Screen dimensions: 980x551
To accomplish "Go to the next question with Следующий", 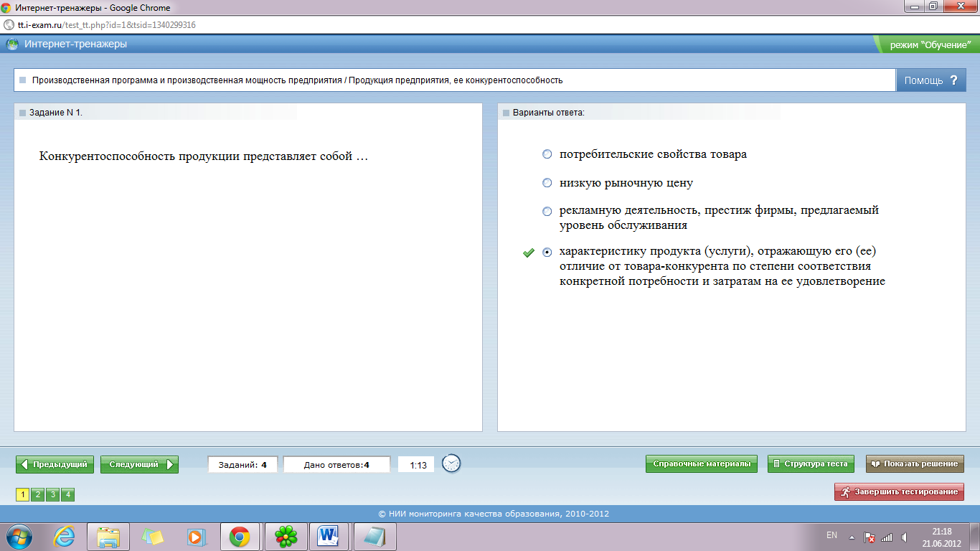I will point(139,464).
